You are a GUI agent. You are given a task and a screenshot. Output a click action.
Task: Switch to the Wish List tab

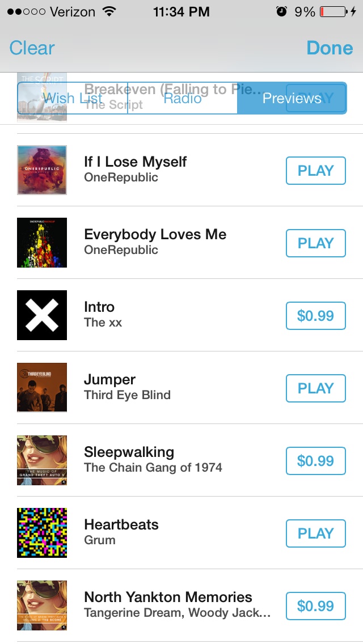click(73, 98)
